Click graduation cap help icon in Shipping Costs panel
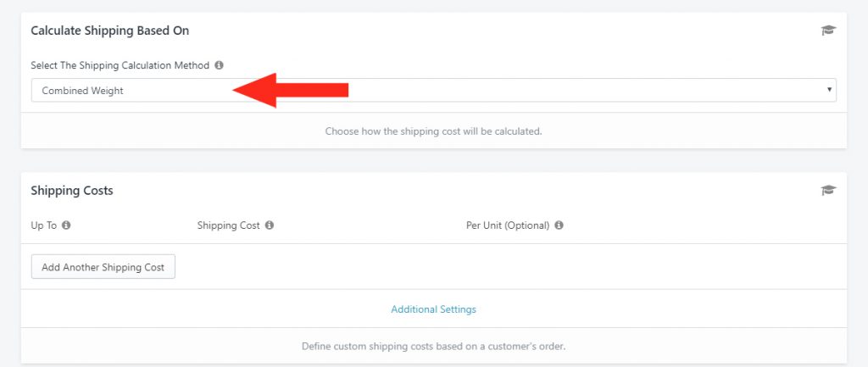The height and width of the screenshot is (367, 868). pos(828,191)
